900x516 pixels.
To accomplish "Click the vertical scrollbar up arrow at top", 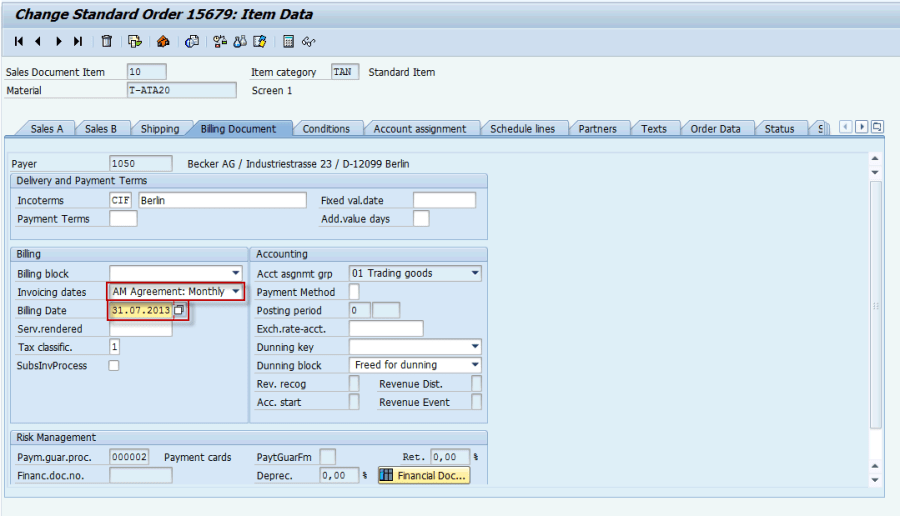I will [875, 158].
